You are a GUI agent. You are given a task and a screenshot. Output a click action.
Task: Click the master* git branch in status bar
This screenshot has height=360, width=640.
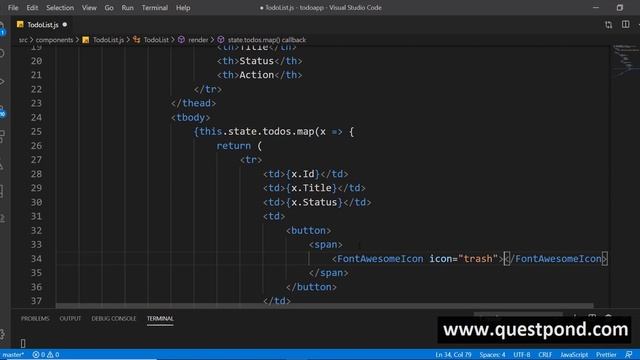[13, 355]
